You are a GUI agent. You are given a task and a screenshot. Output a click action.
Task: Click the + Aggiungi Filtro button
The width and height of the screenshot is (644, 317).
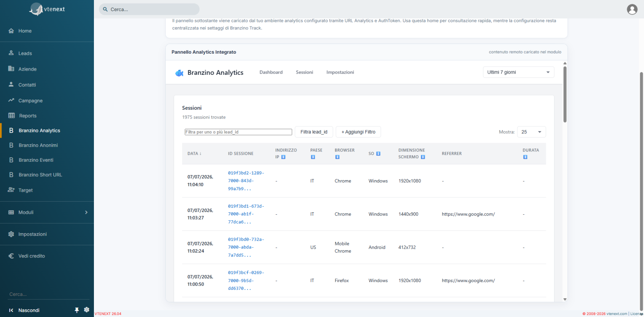[358, 132]
